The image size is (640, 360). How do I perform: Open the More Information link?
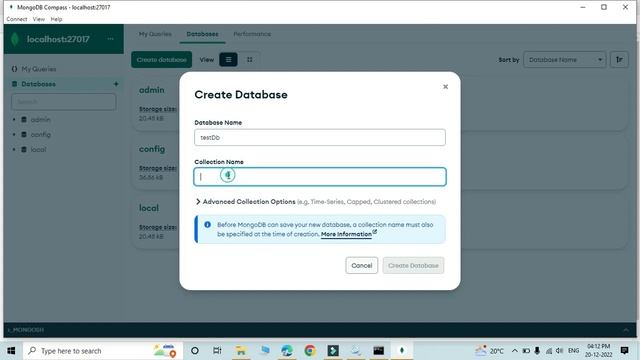click(x=347, y=234)
